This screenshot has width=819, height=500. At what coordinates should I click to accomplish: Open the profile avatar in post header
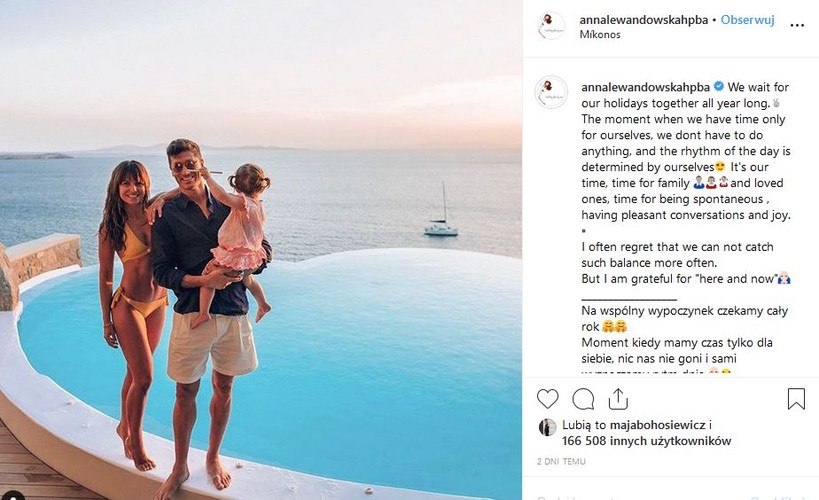(x=551, y=27)
